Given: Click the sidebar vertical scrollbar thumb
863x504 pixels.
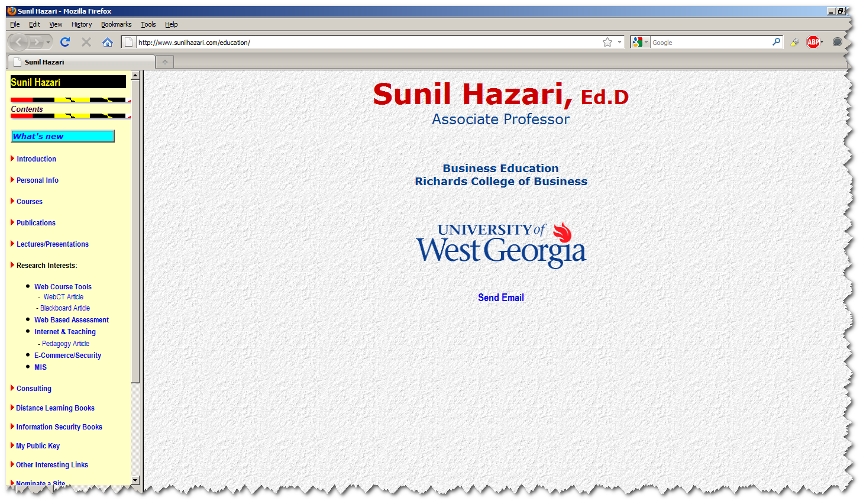Looking at the screenshot, I should pyautogui.click(x=135, y=231).
